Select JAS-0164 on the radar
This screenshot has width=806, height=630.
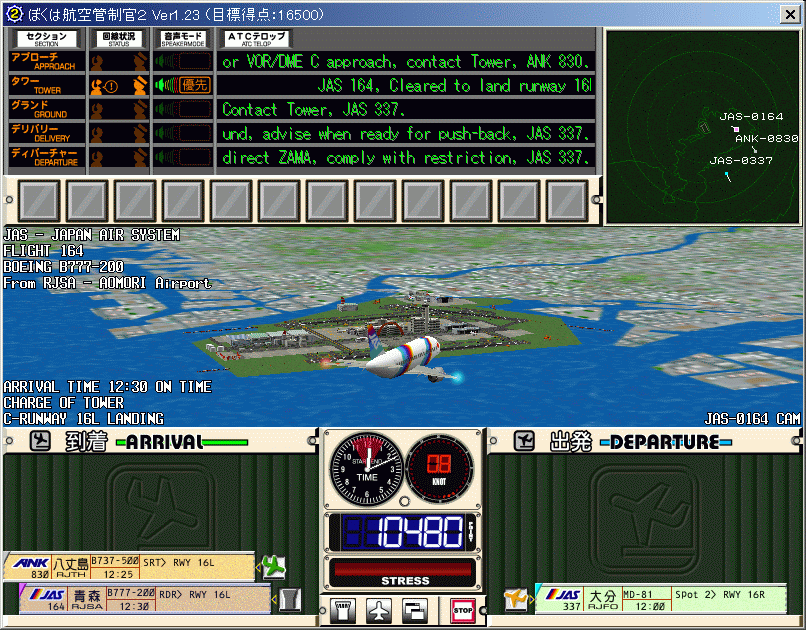pos(751,117)
